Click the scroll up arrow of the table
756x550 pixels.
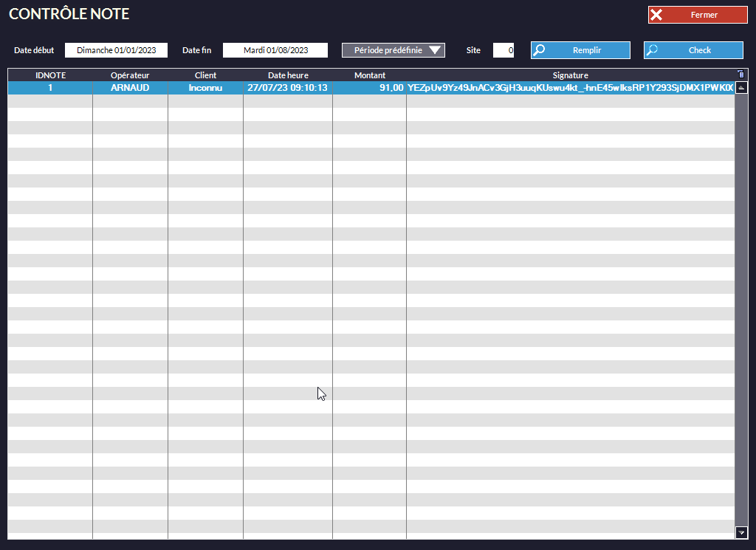pyautogui.click(x=741, y=87)
